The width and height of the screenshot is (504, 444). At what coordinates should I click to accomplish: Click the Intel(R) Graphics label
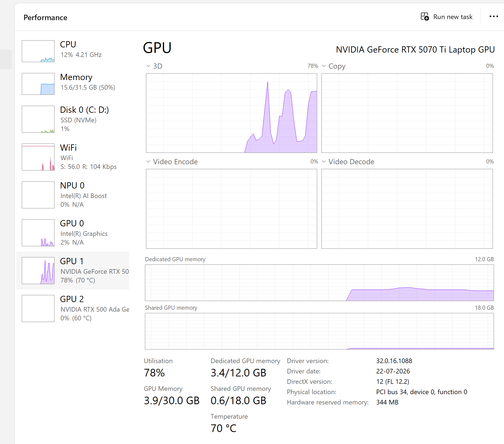coord(84,234)
